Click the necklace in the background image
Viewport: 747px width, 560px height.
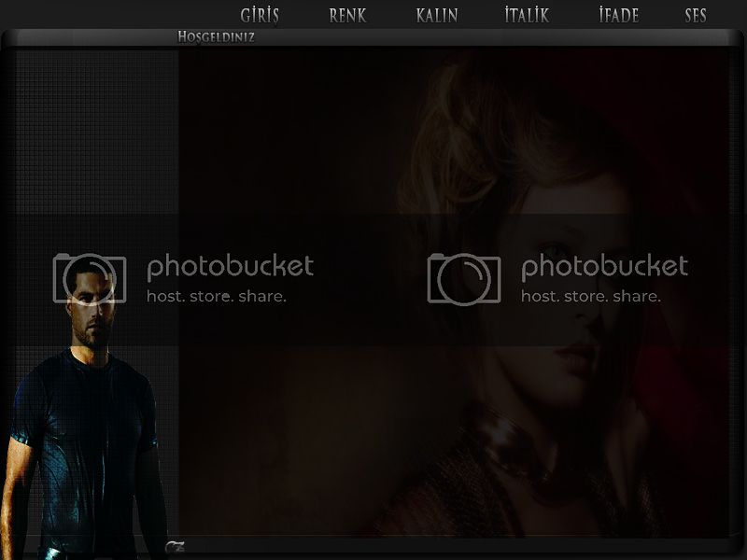[x=523, y=448]
